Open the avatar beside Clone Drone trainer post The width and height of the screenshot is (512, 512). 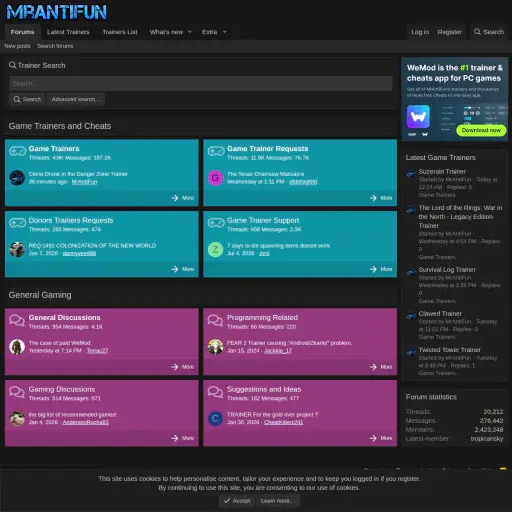pyautogui.click(x=17, y=178)
